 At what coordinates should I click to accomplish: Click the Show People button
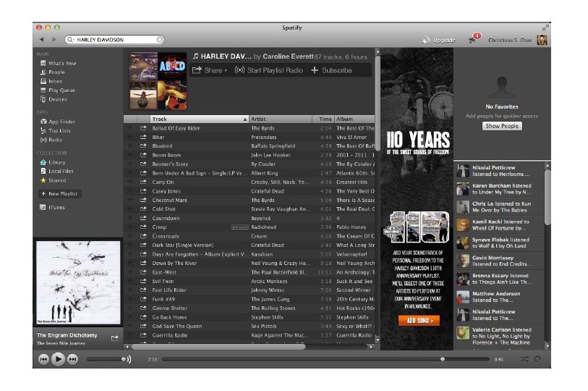(502, 126)
